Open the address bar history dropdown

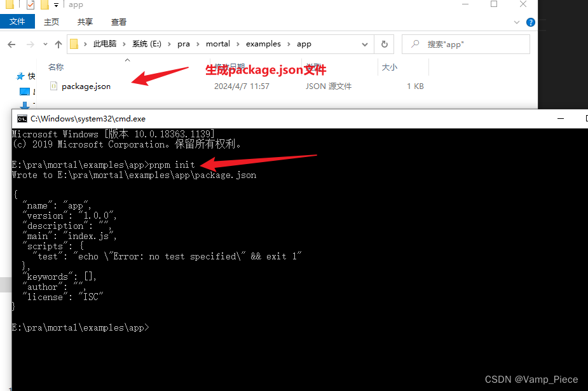364,45
